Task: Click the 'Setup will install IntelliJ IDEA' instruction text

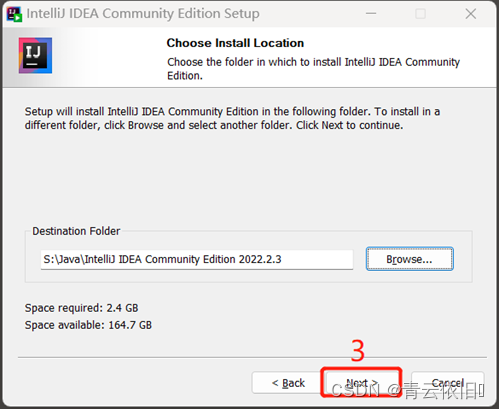Action: [232, 118]
